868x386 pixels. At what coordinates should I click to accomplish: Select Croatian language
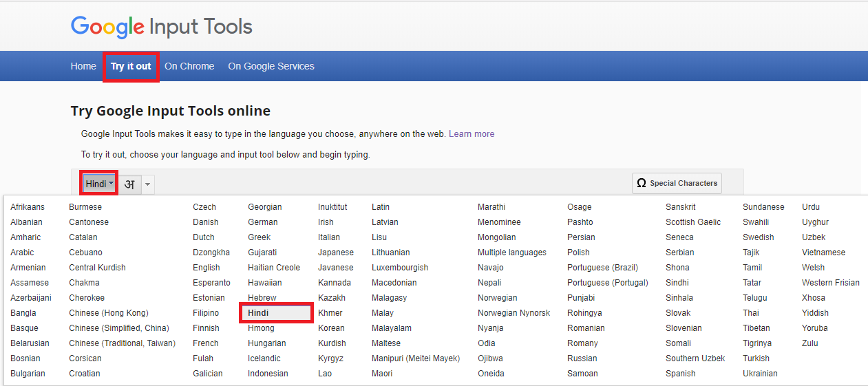(x=85, y=373)
